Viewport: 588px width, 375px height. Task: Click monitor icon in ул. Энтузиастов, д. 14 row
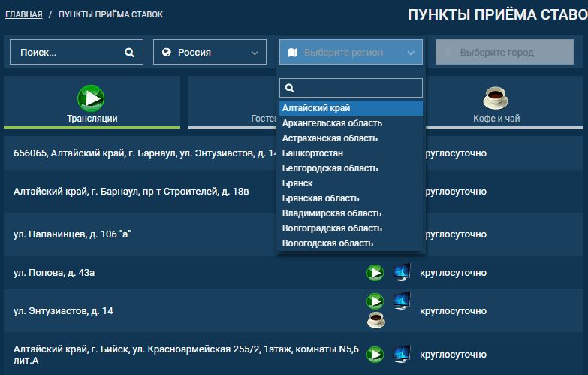(x=402, y=301)
